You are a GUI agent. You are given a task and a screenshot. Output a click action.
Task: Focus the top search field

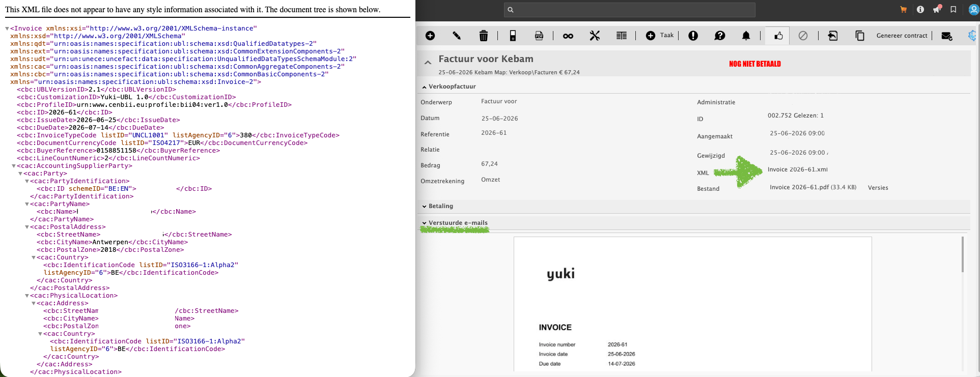pyautogui.click(x=630, y=10)
